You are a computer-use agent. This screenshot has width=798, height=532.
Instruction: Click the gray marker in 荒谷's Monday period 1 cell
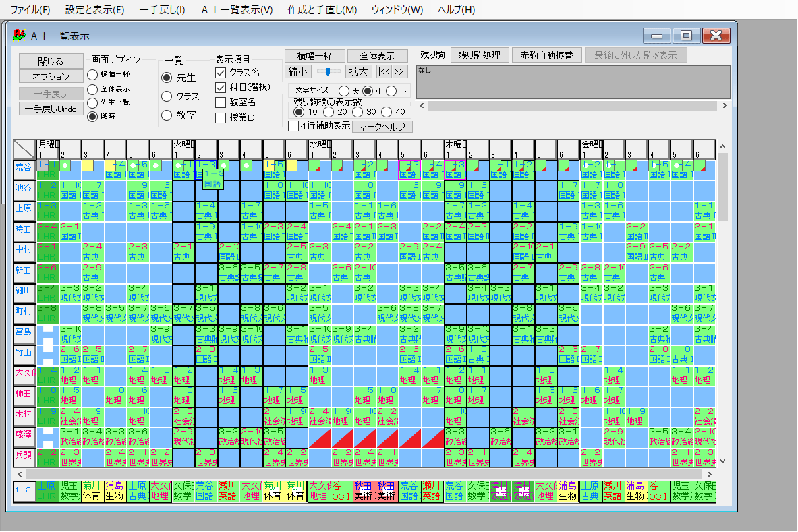pos(42,165)
